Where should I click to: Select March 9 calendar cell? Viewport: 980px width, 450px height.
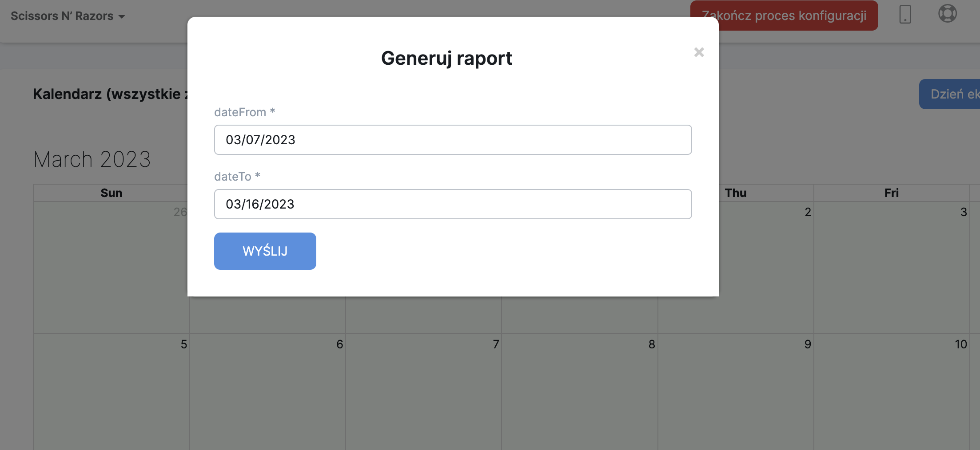point(736,391)
